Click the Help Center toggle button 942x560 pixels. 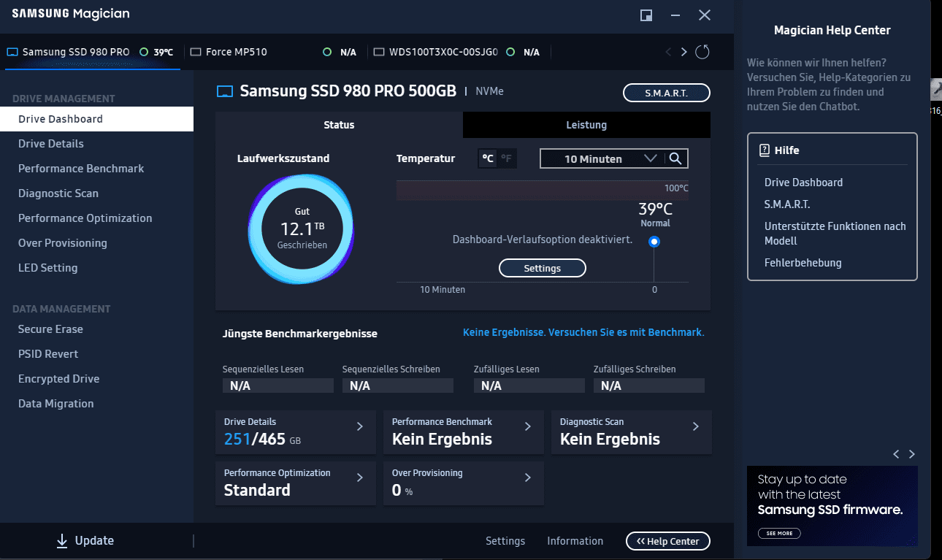pos(667,541)
